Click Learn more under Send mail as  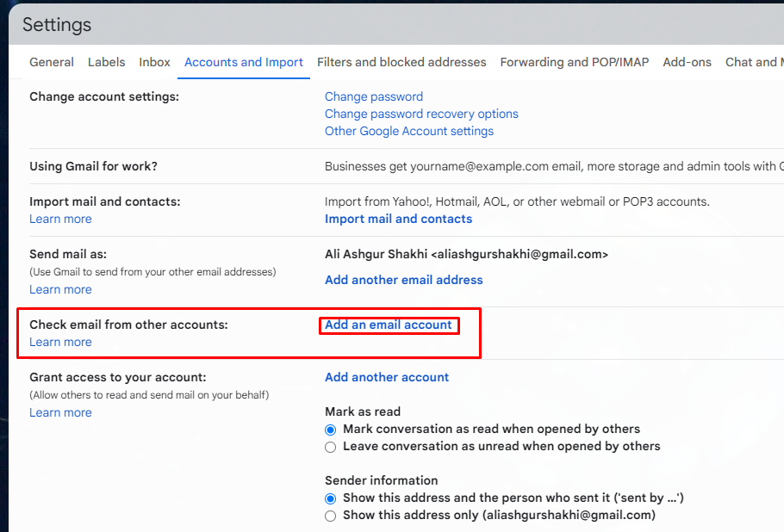[60, 289]
